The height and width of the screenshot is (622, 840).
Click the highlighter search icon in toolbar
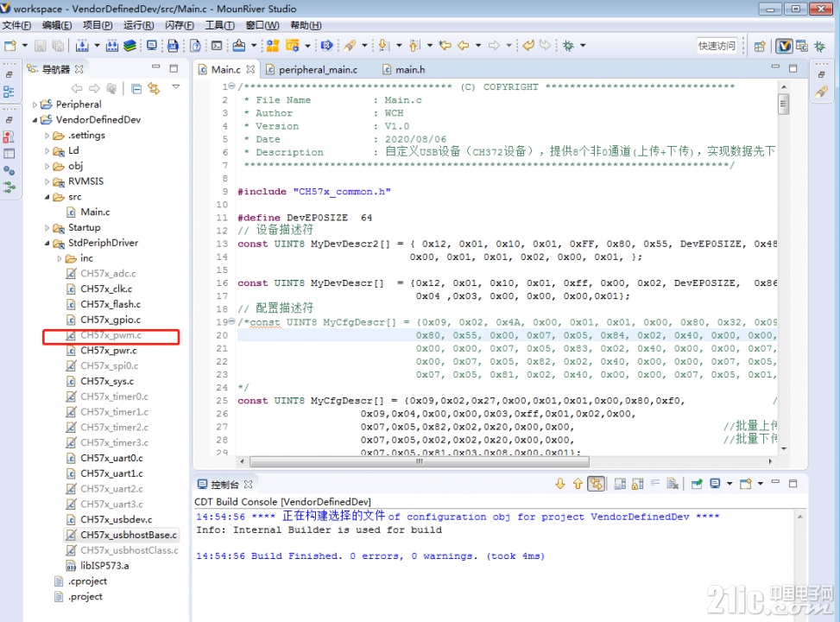[351, 46]
